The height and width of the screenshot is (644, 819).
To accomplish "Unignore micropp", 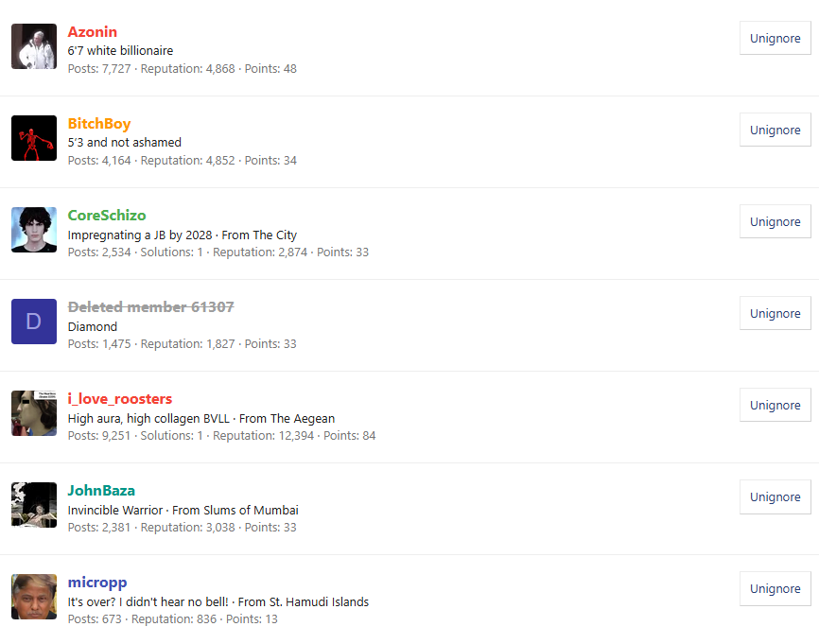I will pyautogui.click(x=775, y=588).
